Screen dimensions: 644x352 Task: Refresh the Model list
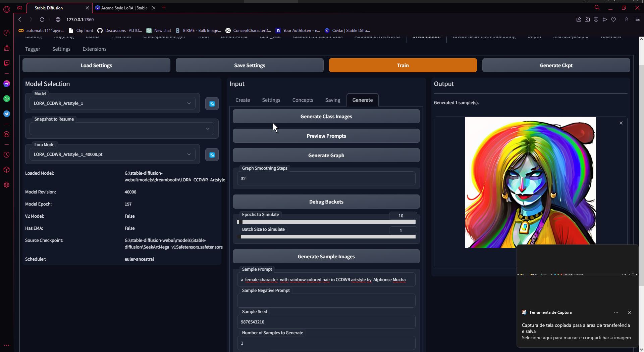point(212,104)
